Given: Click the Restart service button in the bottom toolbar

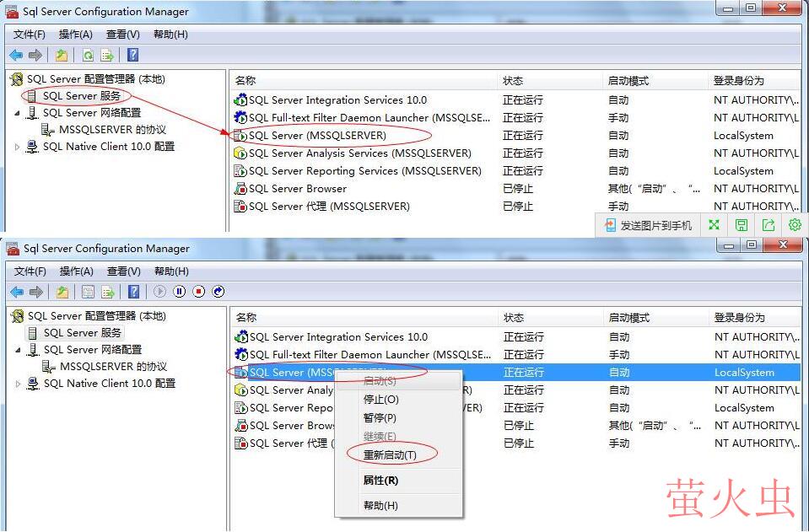Looking at the screenshot, I should coord(218,292).
